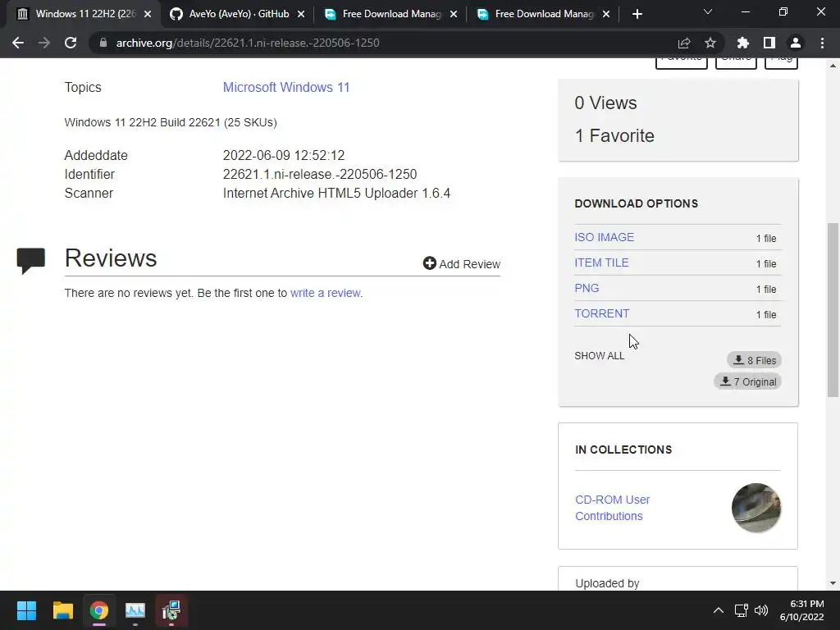This screenshot has width=840, height=630.
Task: Click the write a review link
Action: [x=325, y=293]
